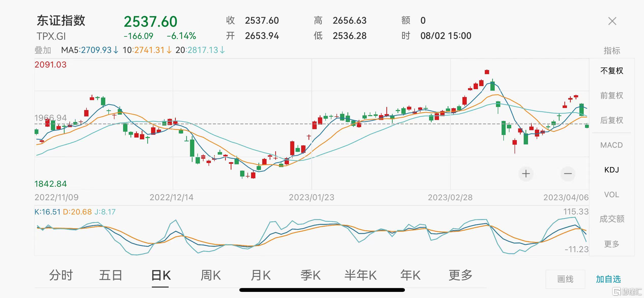
Task: Switch to the 分时 intraday tab
Action: click(x=61, y=275)
